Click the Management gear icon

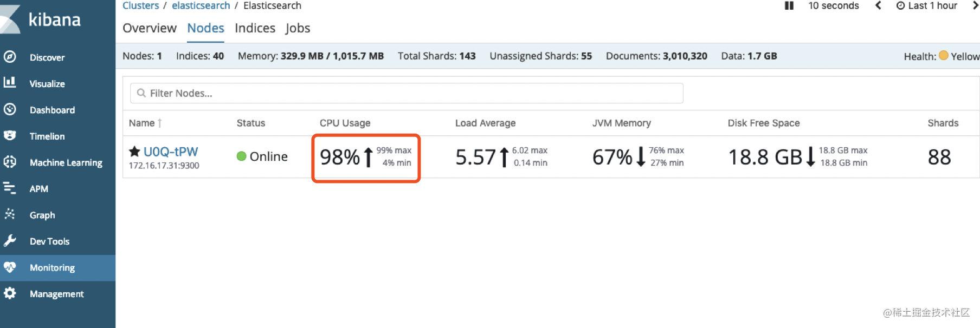coord(10,293)
